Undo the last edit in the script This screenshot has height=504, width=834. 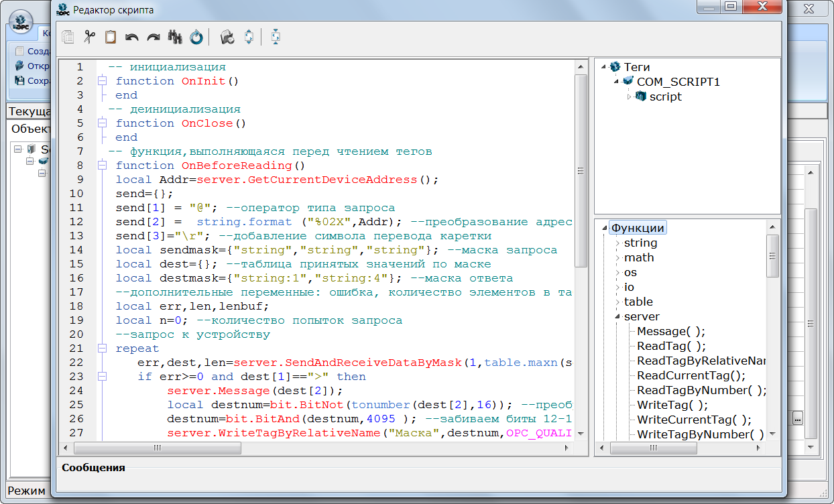131,38
